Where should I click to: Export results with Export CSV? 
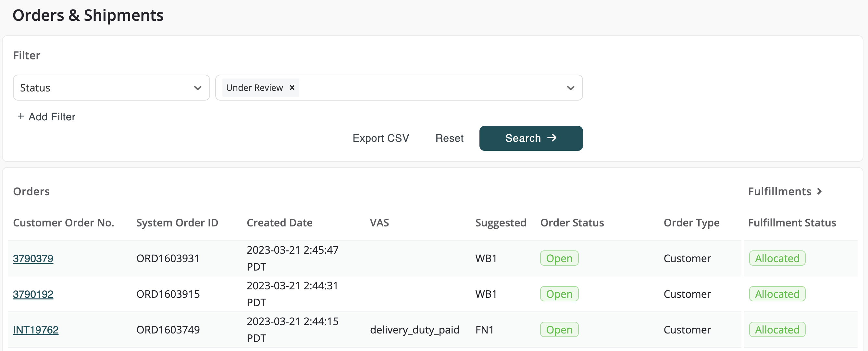click(x=380, y=138)
